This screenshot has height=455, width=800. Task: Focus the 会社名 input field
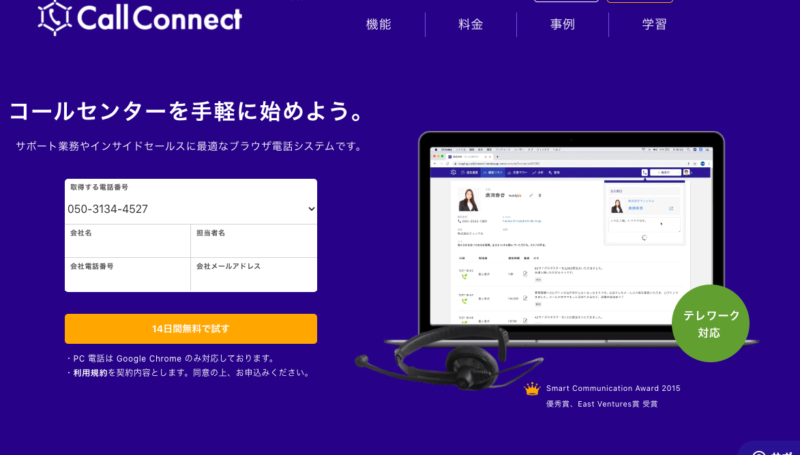coord(128,241)
